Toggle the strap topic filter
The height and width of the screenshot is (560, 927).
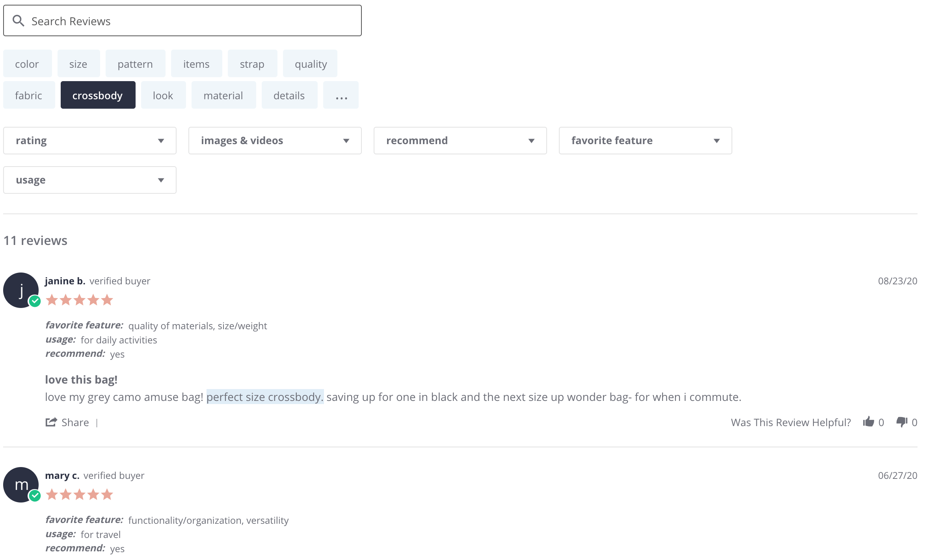click(x=252, y=64)
